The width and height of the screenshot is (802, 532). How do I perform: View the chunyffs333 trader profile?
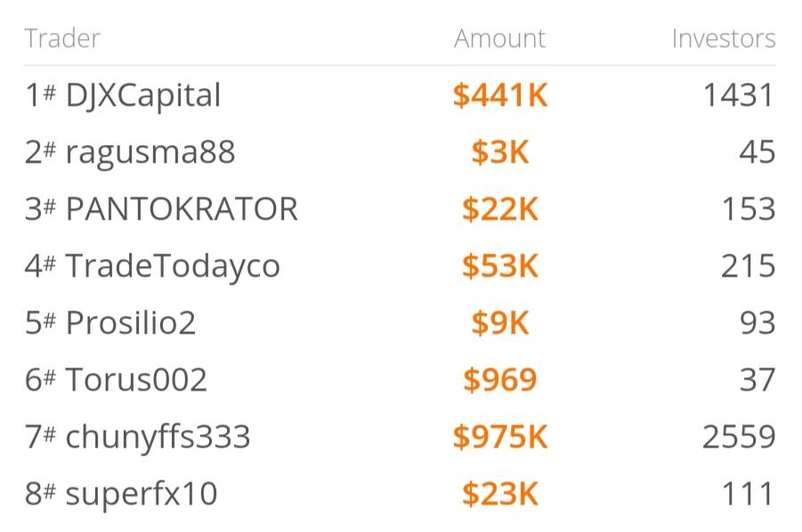tap(158, 437)
